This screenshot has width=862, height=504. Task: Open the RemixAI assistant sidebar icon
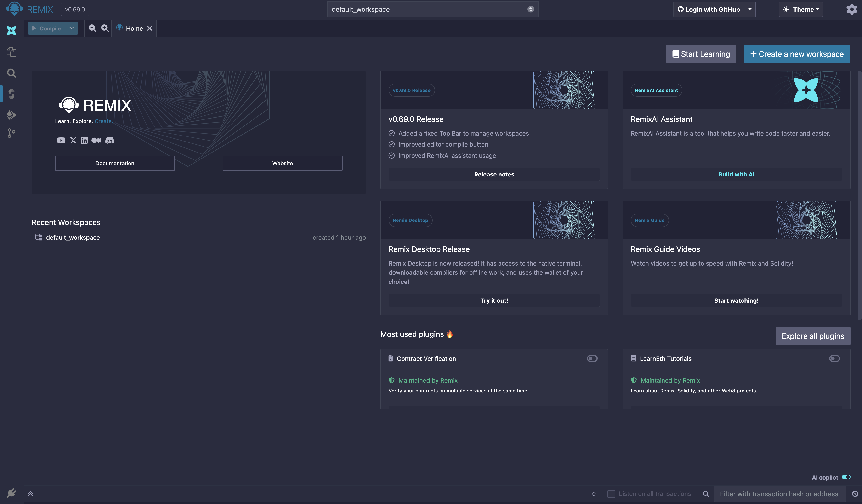pos(11,30)
